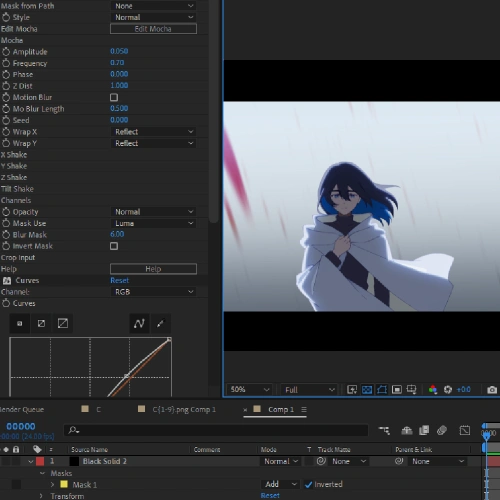Click the Frequency stopwatch icon
Image resolution: width=500 pixels, height=500 pixels.
[6, 63]
